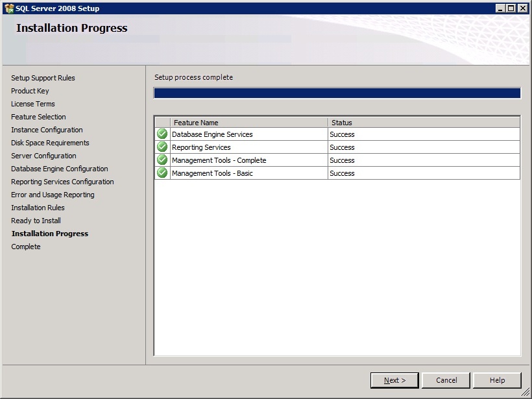The height and width of the screenshot is (399, 532).
Task: Click Success status of Management Tools - Basic
Action: tap(342, 173)
